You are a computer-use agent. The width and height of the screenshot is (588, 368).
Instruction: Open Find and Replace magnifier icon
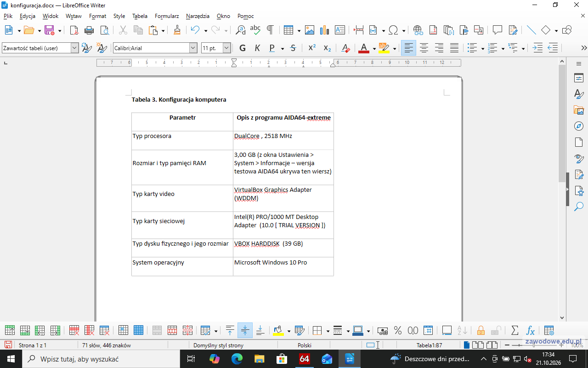click(240, 30)
